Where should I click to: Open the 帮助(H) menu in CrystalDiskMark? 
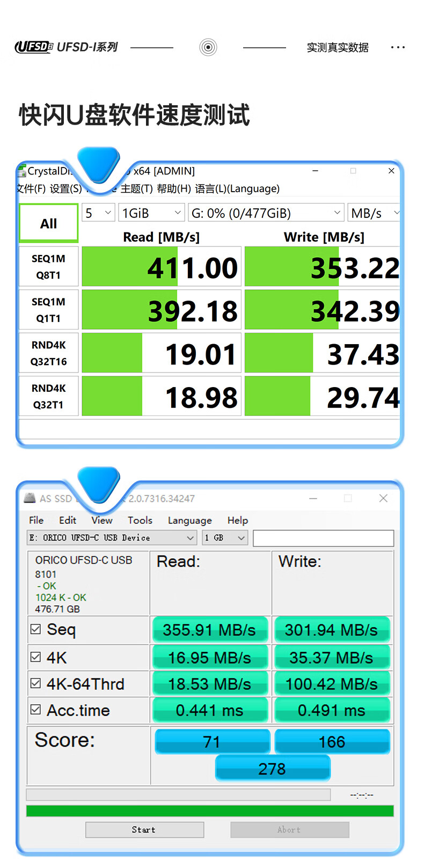tap(174, 188)
